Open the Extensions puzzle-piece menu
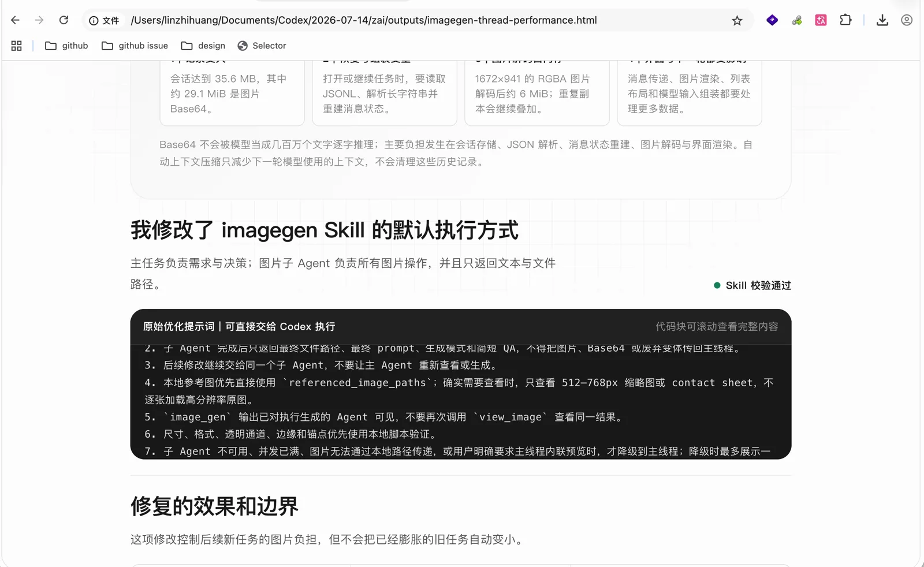 (x=845, y=20)
